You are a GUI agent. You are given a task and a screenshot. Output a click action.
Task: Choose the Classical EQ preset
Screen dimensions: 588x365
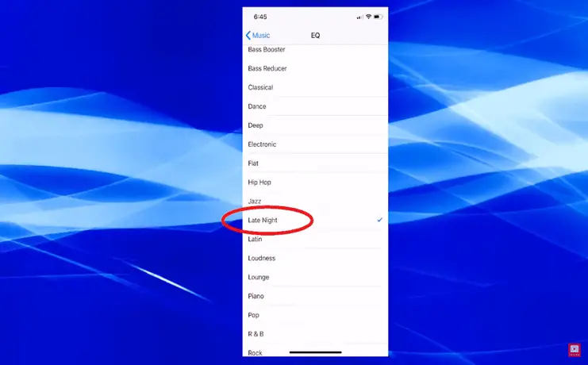315,87
